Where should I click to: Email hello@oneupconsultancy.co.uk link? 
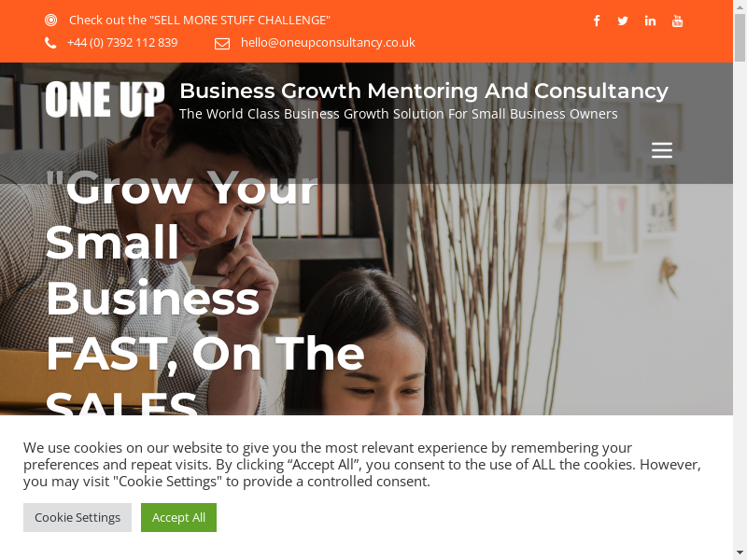point(328,43)
